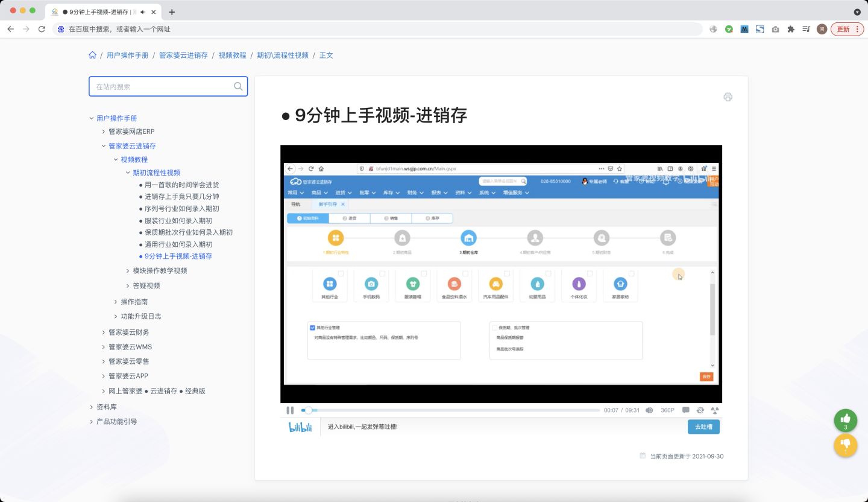
Task: Click the blue S extension icon
Action: tap(760, 29)
